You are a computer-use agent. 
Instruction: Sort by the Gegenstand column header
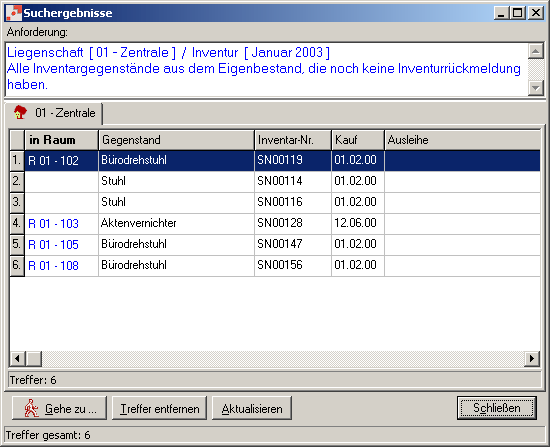pyautogui.click(x=176, y=140)
